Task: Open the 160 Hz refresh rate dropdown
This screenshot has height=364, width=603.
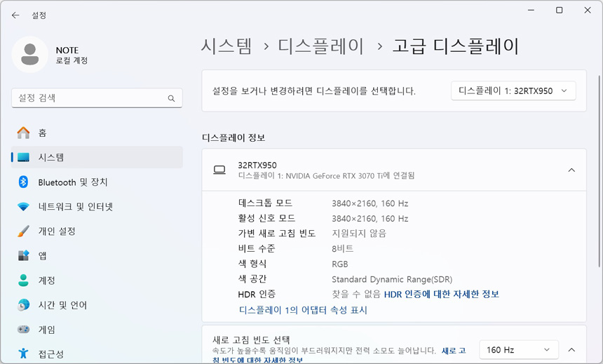Action: click(x=519, y=350)
